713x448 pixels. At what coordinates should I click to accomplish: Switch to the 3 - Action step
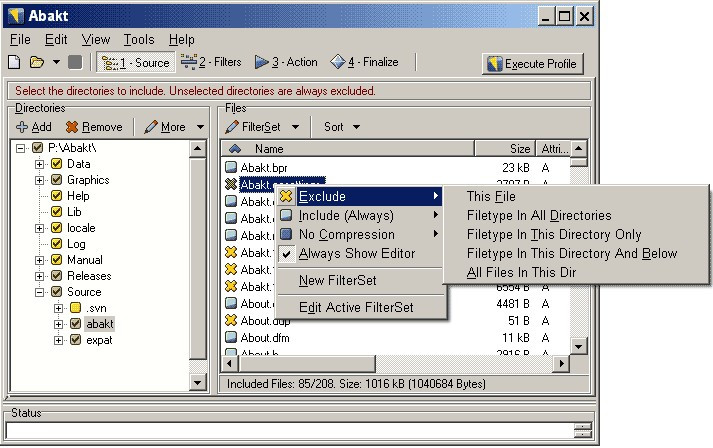coord(286,62)
